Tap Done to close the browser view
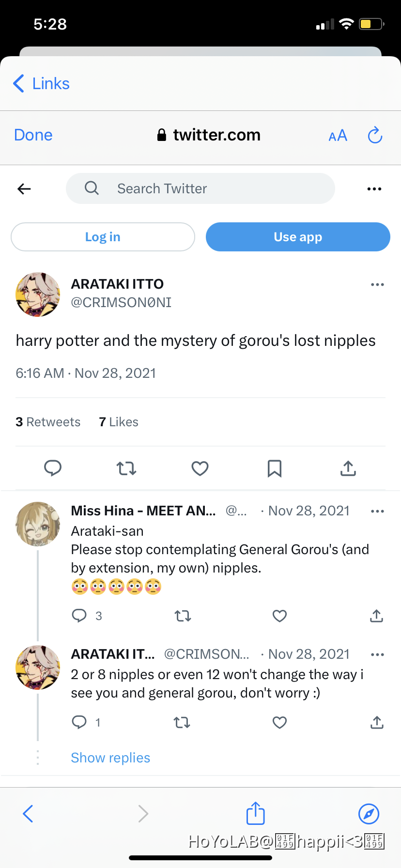The height and width of the screenshot is (868, 401). tap(33, 135)
